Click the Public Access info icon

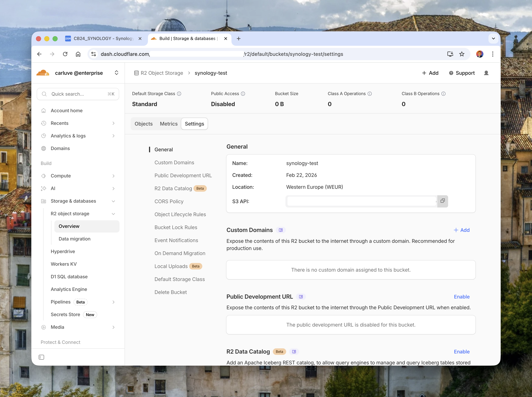[243, 94]
